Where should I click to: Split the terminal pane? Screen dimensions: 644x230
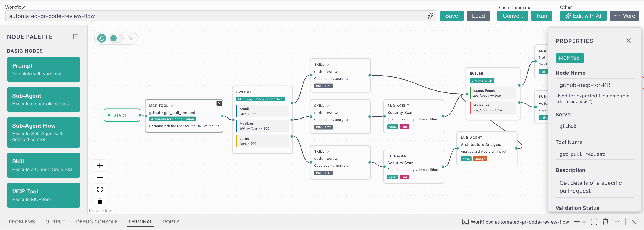click(x=594, y=222)
